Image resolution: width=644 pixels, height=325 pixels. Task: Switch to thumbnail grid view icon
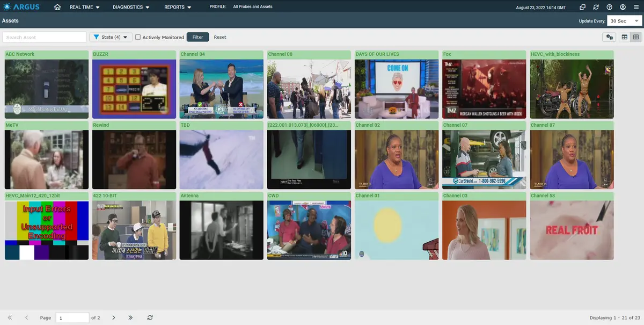point(636,37)
